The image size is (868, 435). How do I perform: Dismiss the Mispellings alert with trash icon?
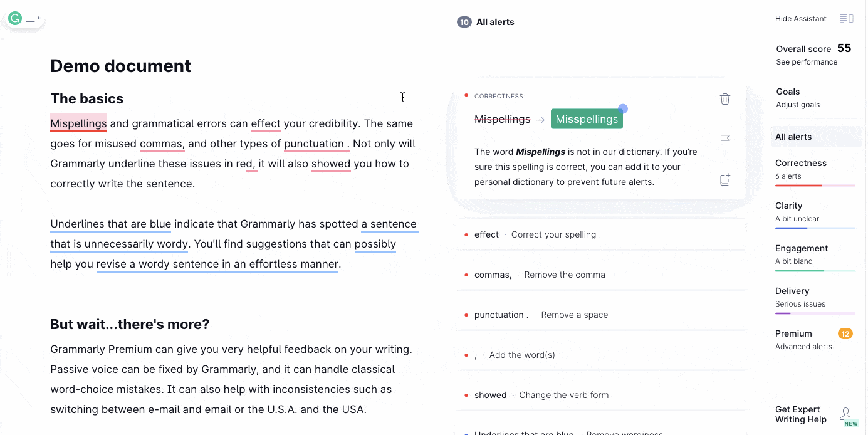pos(725,98)
